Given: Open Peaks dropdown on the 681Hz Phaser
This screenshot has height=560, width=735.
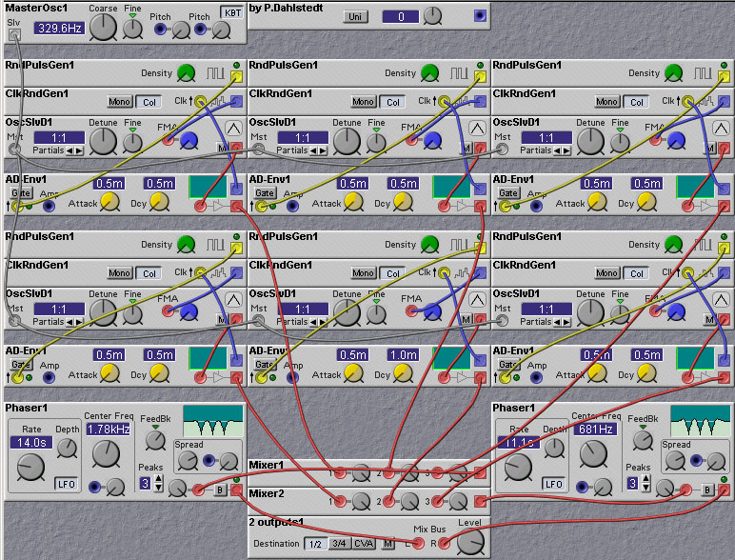Looking at the screenshot, I should [x=633, y=483].
